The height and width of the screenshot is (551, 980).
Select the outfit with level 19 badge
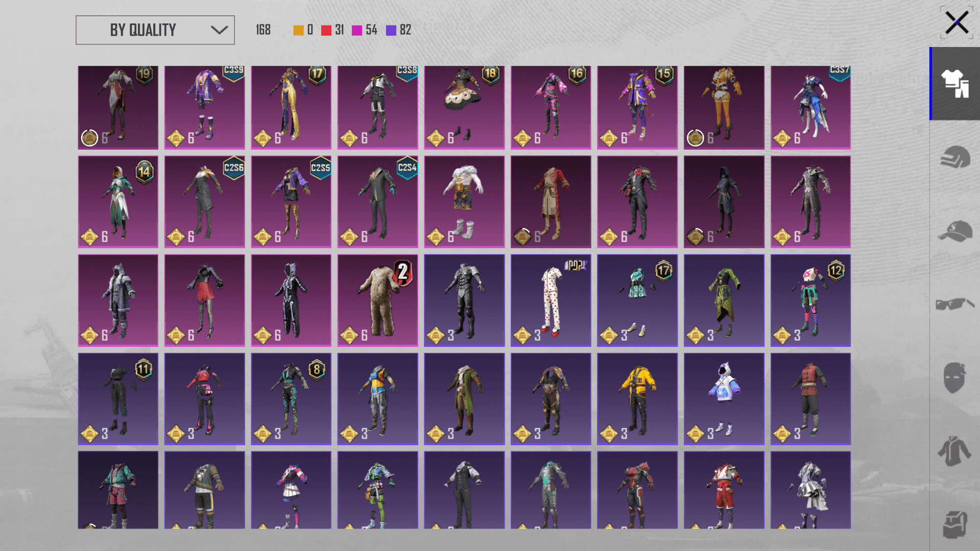[x=118, y=107]
